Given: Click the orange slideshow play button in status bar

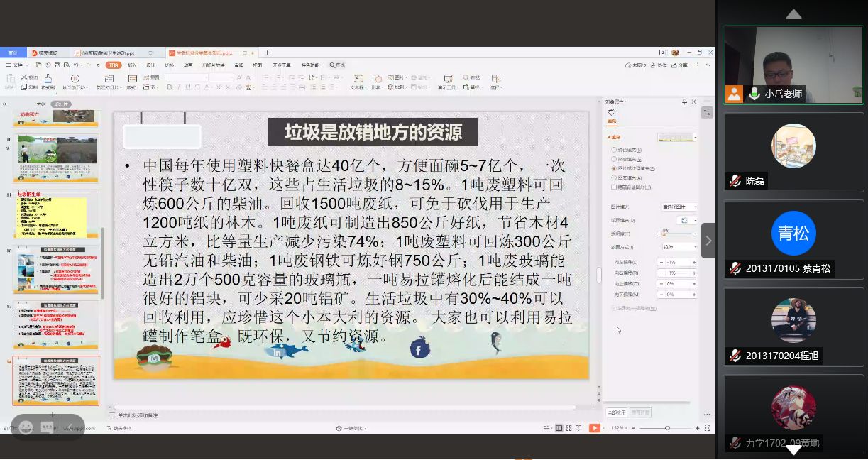Looking at the screenshot, I should click(594, 428).
